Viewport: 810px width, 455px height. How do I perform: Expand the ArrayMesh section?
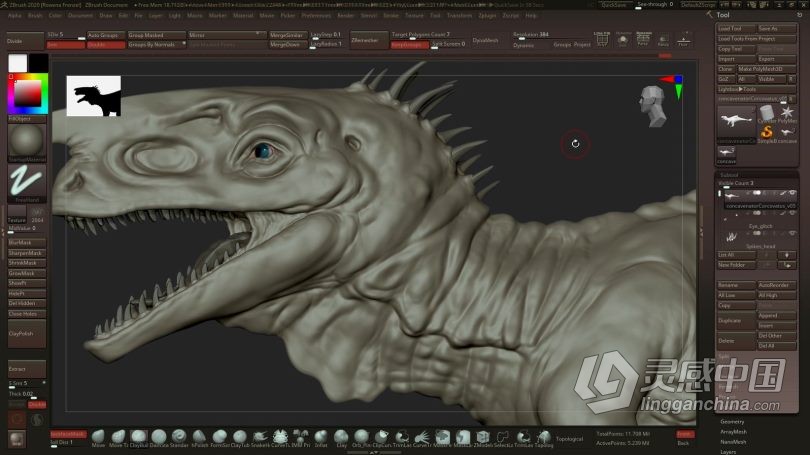[x=734, y=432]
